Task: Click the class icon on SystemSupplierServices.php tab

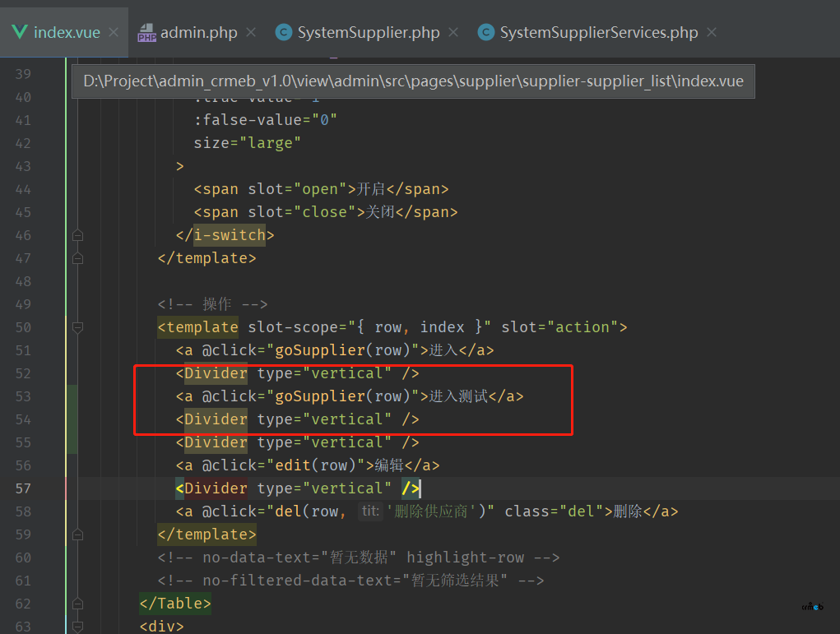Action: [486, 33]
